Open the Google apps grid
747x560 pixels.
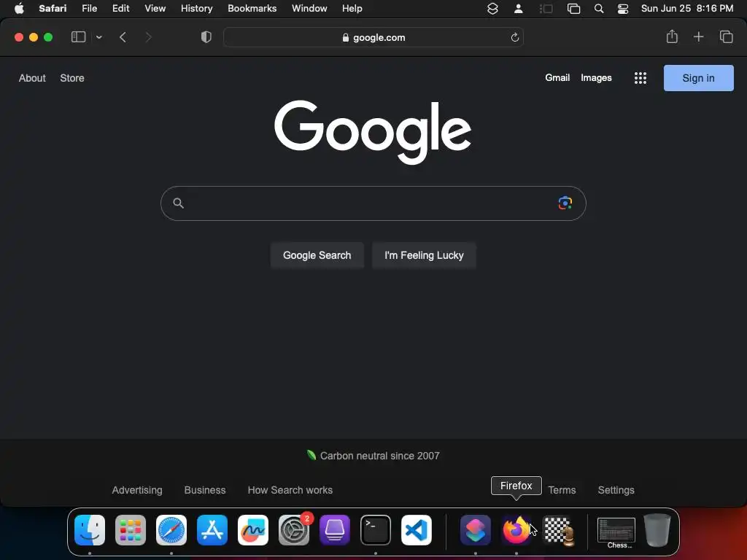640,78
